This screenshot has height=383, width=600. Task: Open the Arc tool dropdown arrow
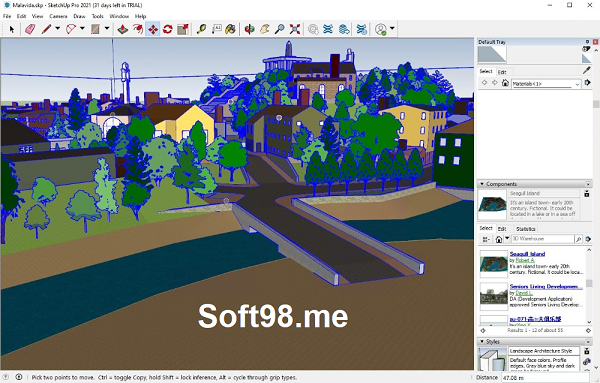82,28
